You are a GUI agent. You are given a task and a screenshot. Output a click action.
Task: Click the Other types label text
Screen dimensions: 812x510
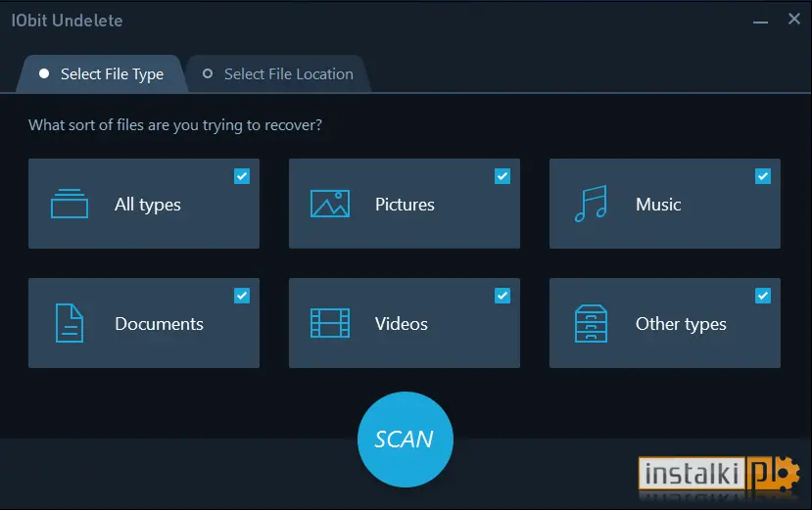tap(681, 324)
